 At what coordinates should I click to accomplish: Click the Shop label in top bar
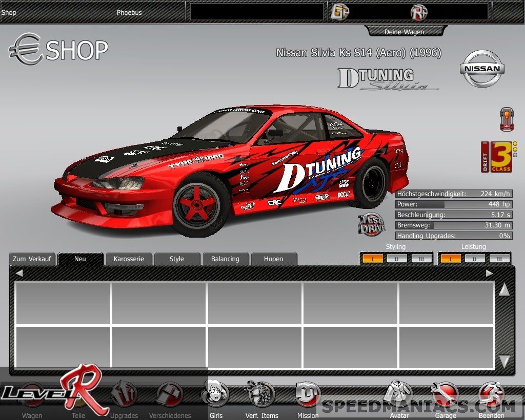coord(8,12)
